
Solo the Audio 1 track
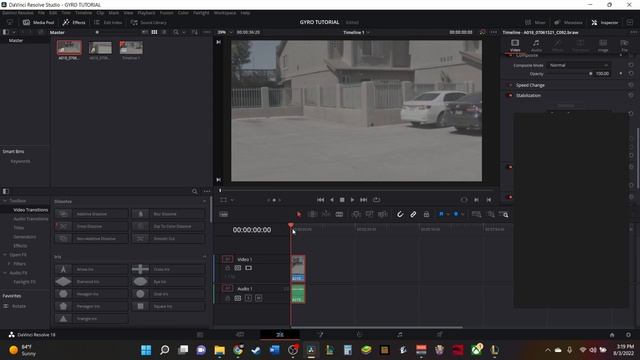(x=248, y=298)
